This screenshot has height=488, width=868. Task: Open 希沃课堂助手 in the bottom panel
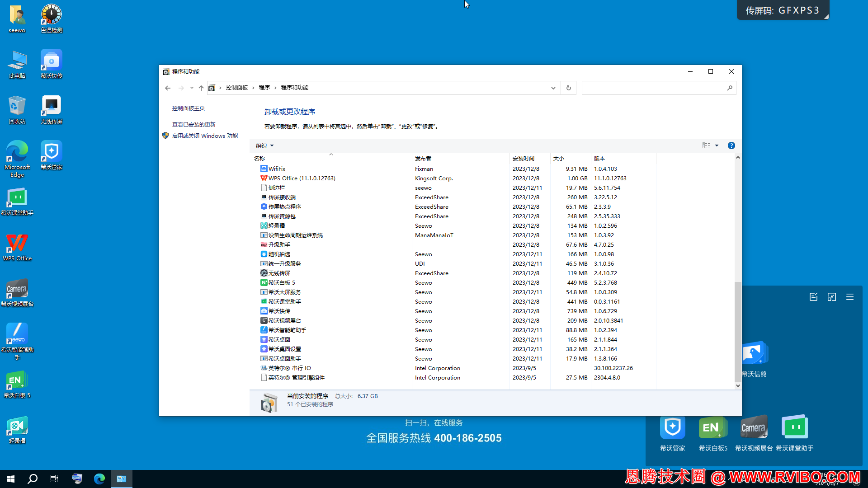tap(795, 433)
